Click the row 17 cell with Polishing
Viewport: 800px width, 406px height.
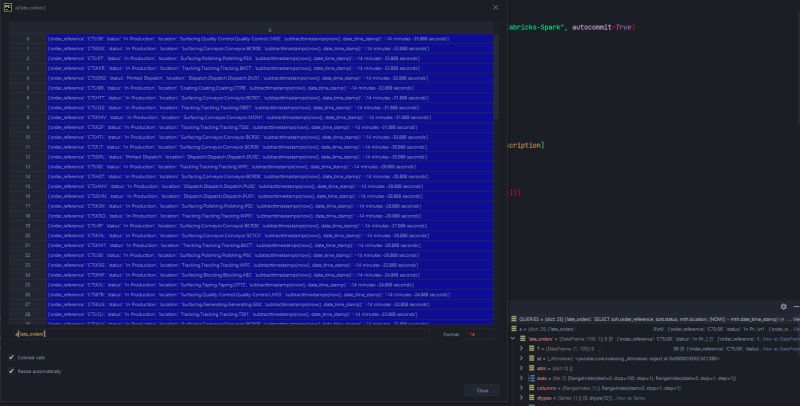click(270, 206)
